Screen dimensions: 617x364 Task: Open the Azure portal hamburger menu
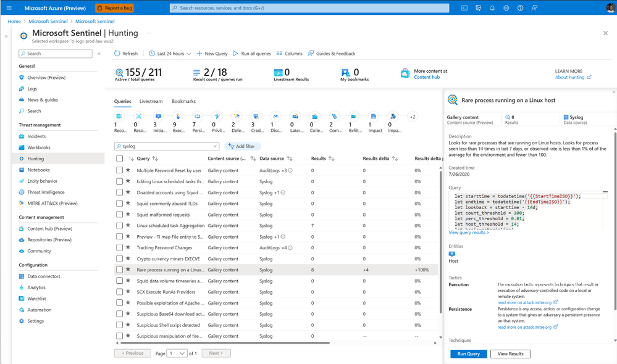pos(9,8)
